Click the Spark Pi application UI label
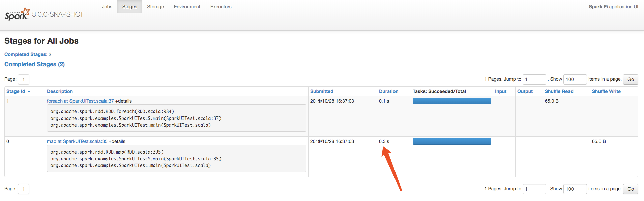644x201 pixels. [x=613, y=7]
